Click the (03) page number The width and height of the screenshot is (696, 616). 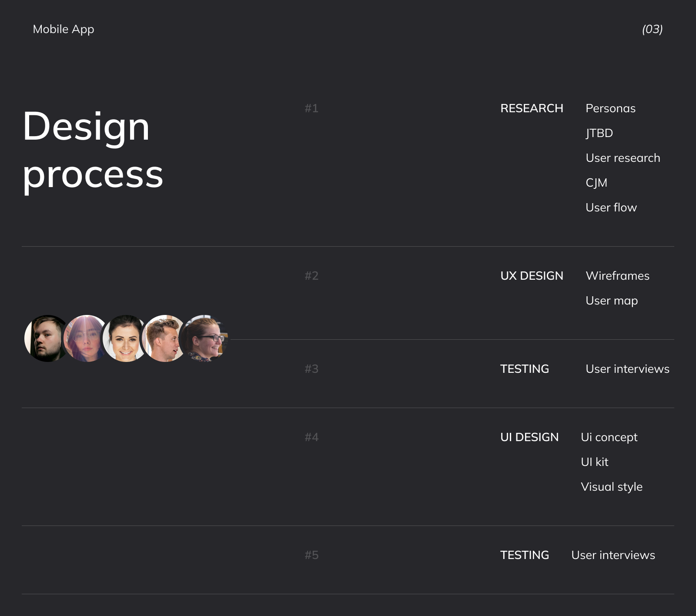tap(652, 29)
